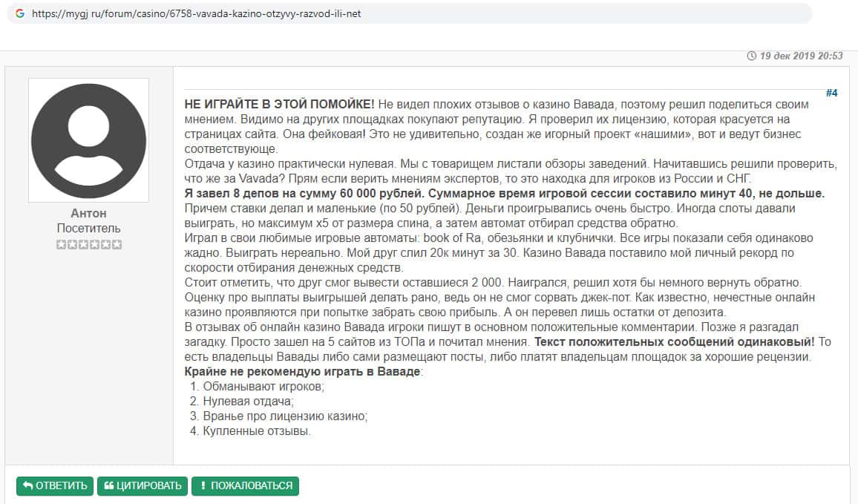Click the ЦИТИРОВАТЬ quote button
Image resolution: width=858 pixels, height=504 pixels.
click(143, 486)
